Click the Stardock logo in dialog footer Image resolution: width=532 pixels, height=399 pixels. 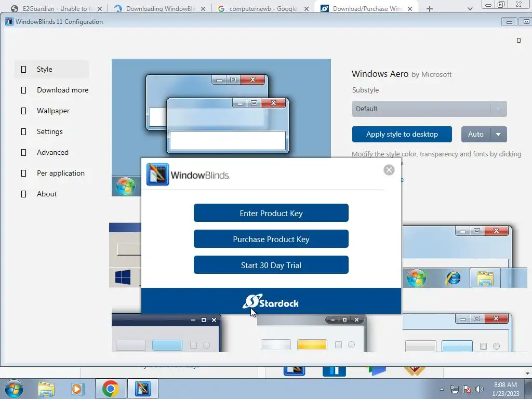[270, 301]
